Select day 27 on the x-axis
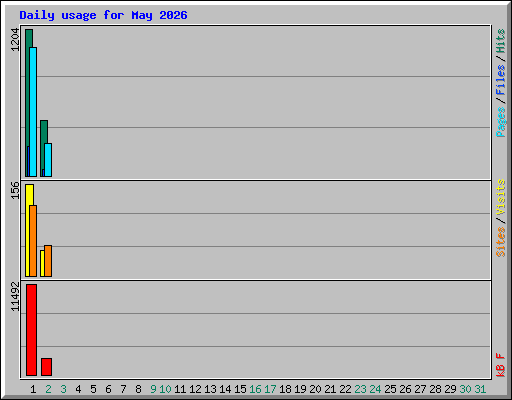512x400 pixels. point(420,389)
